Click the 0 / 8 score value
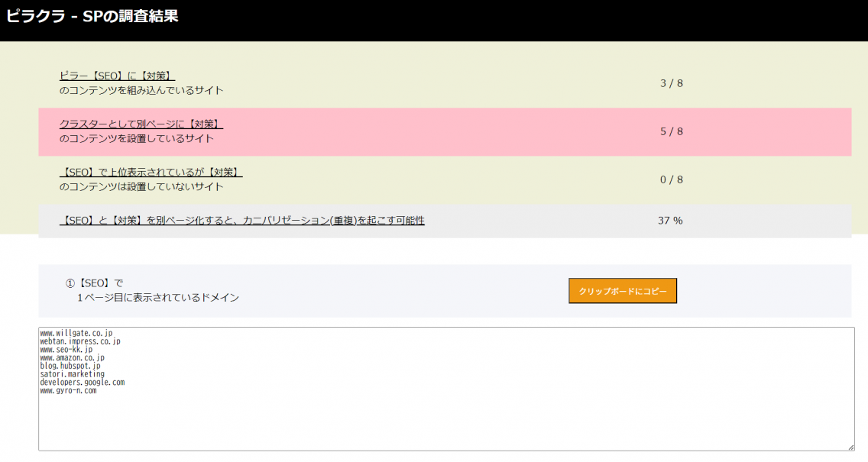The width and height of the screenshot is (868, 462). (x=671, y=179)
